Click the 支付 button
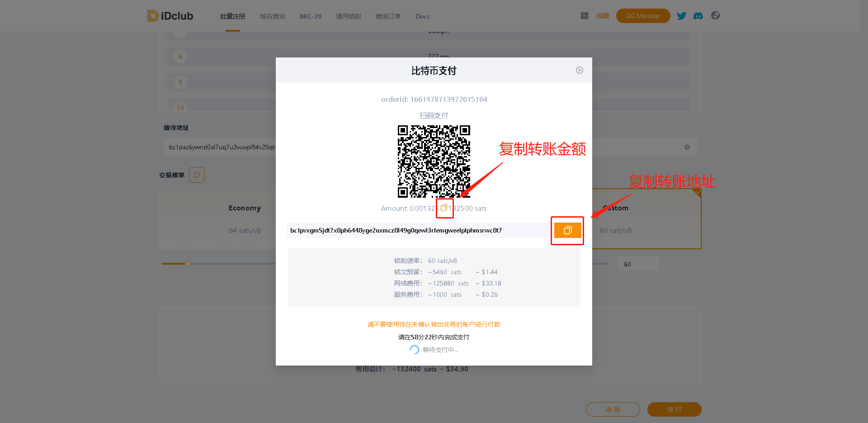Viewport: 868px width, 423px height. (674, 409)
